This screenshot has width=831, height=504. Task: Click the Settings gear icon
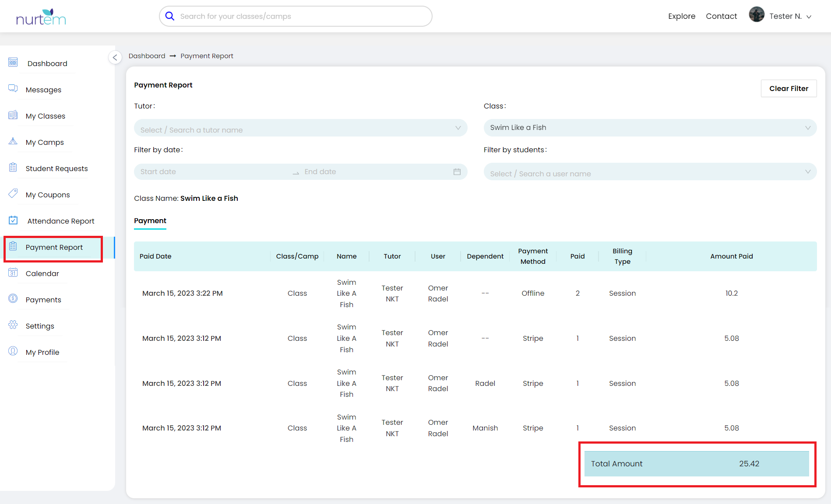(x=13, y=325)
